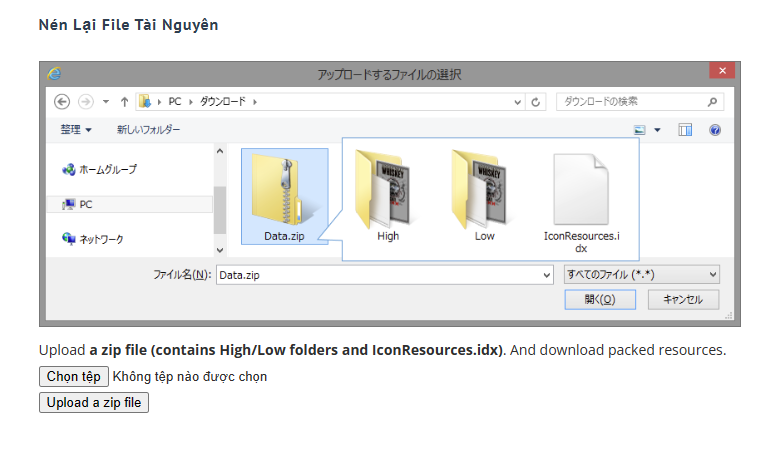
Task: Select ネットワーク in navigation pane
Action: pyautogui.click(x=93, y=239)
